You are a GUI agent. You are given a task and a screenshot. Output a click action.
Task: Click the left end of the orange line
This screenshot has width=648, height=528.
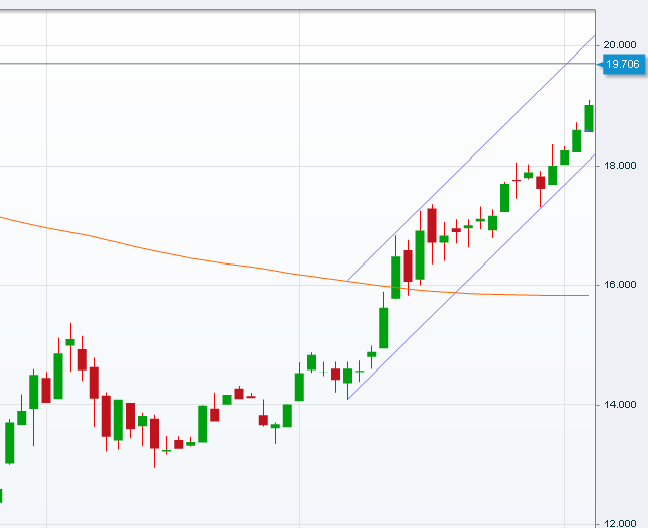click(2, 216)
